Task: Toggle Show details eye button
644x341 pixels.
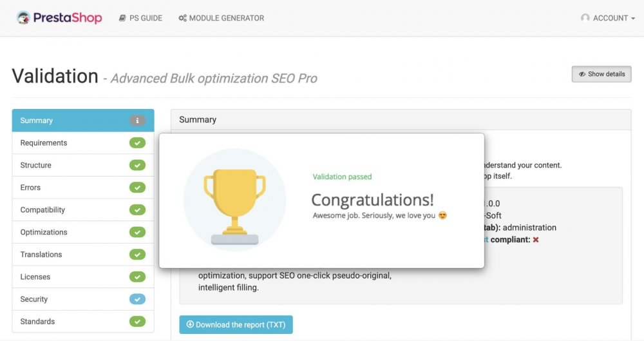Action: [601, 74]
